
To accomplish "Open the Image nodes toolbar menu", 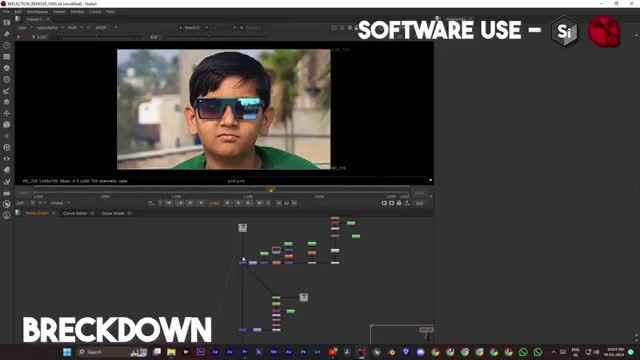I will pyautogui.click(x=7, y=23).
